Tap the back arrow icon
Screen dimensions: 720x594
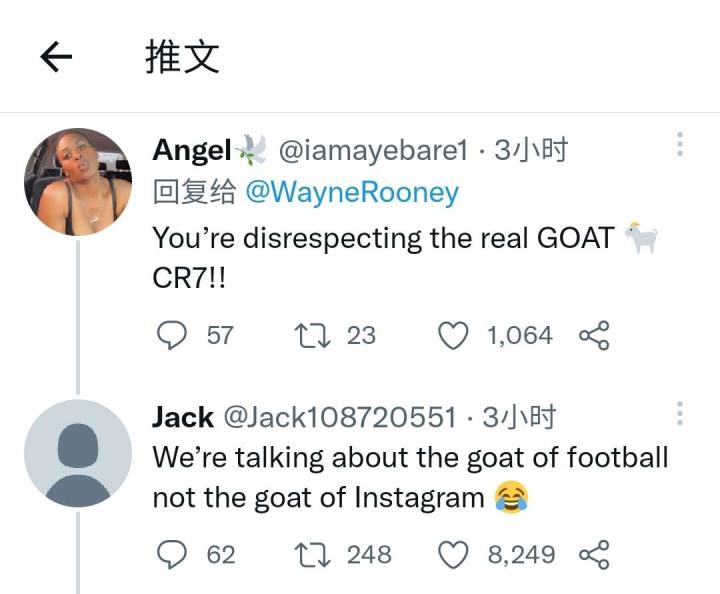click(x=56, y=58)
